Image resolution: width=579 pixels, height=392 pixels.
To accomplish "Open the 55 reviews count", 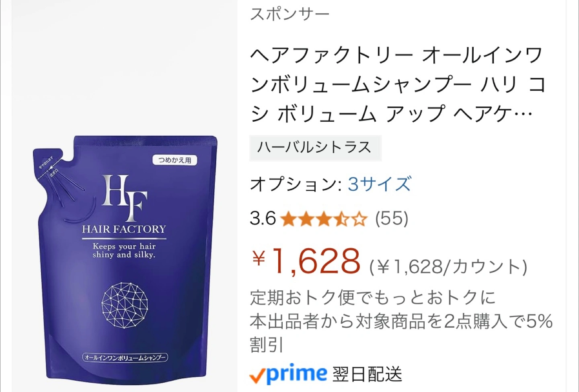I will tap(392, 219).
